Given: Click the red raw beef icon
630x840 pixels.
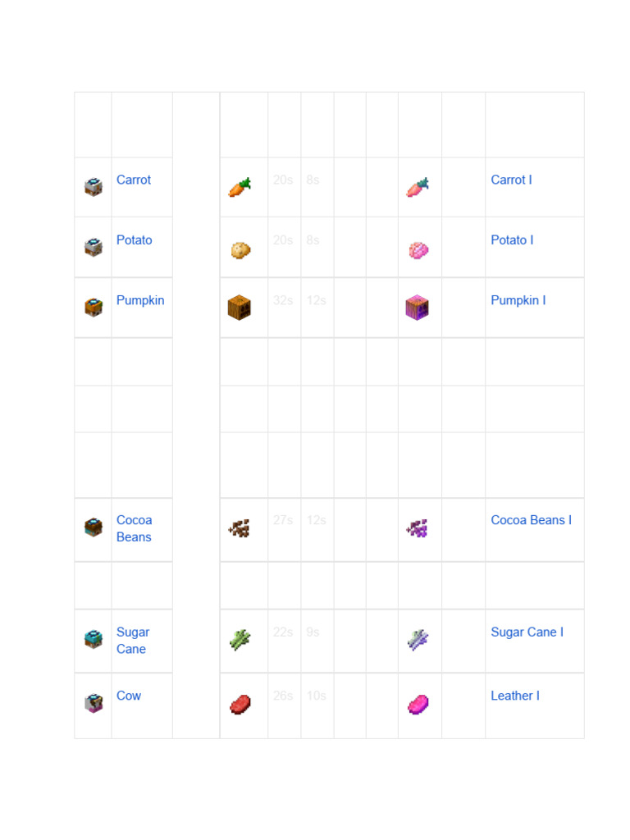Looking at the screenshot, I should [x=240, y=704].
